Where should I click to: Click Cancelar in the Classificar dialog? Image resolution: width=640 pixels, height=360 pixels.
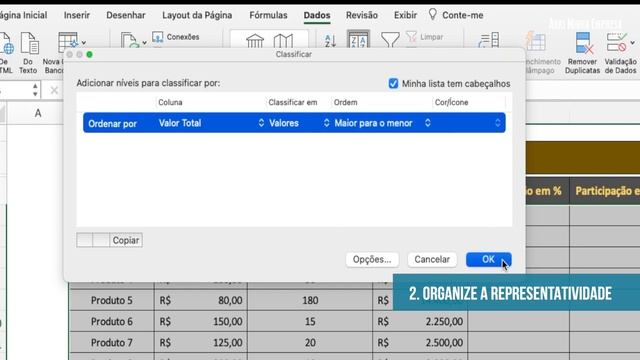(x=432, y=260)
